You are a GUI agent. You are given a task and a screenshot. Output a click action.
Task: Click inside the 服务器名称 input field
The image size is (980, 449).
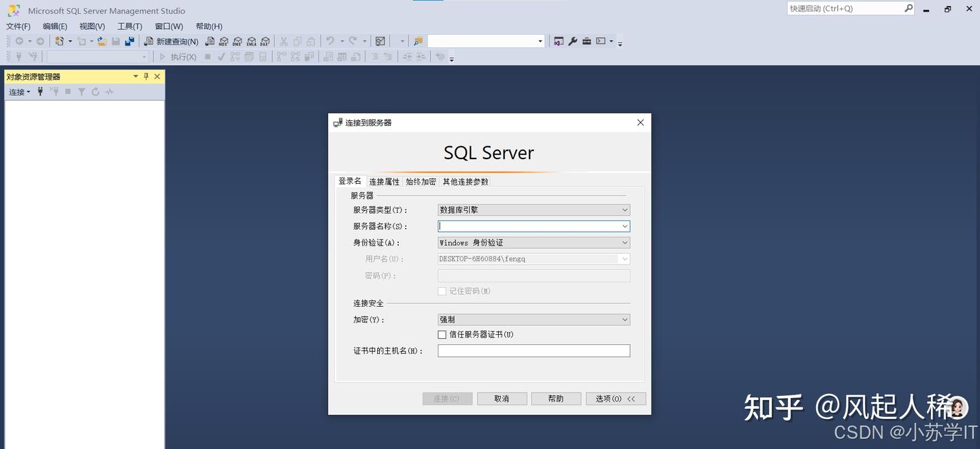click(x=531, y=226)
